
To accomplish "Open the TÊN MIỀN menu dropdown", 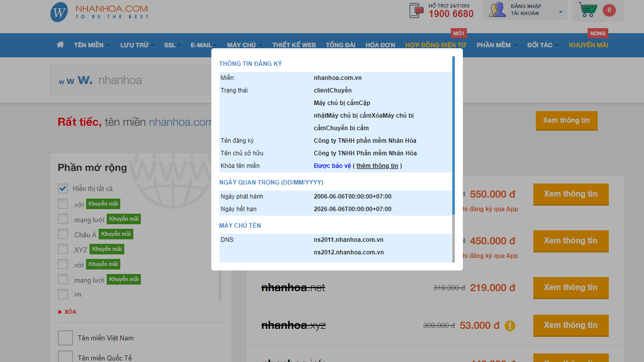I will click(x=92, y=45).
